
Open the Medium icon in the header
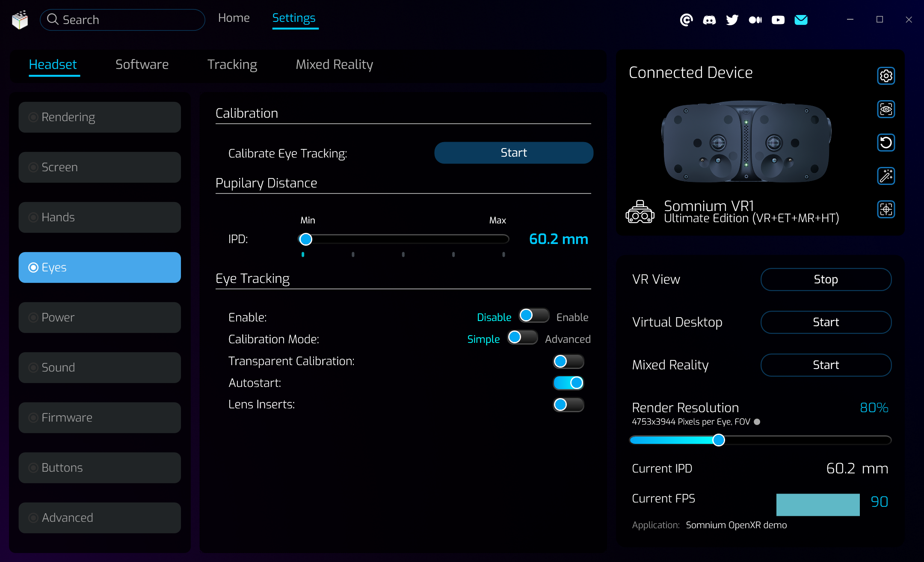tap(755, 20)
